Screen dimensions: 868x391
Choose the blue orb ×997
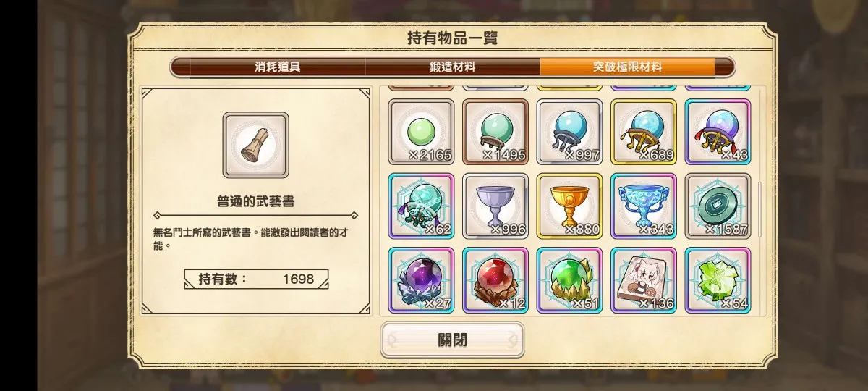click(569, 132)
